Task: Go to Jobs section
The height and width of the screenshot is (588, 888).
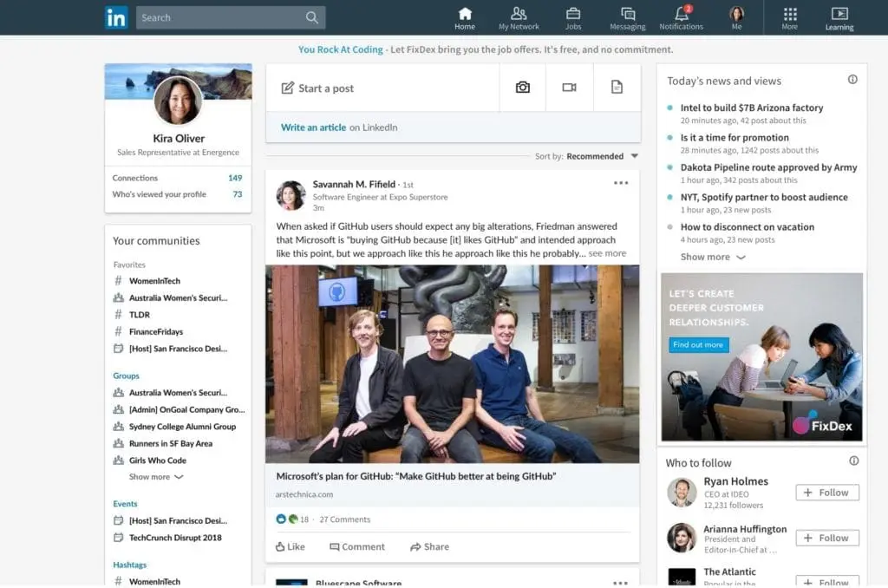Action: click(x=573, y=18)
